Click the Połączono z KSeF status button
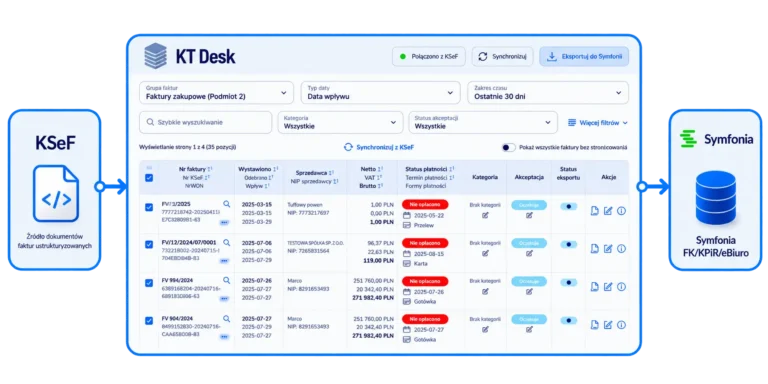Viewport: 768px width, 384px height. pyautogui.click(x=429, y=57)
